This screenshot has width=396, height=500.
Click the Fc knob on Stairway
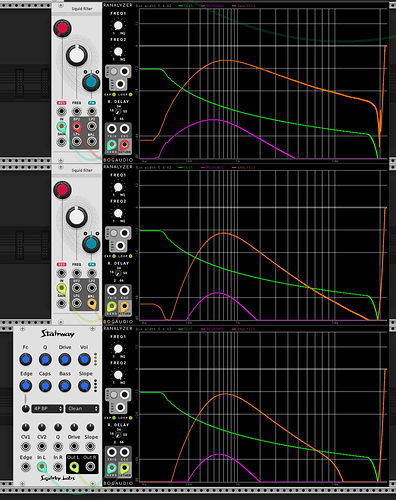(x=26, y=359)
